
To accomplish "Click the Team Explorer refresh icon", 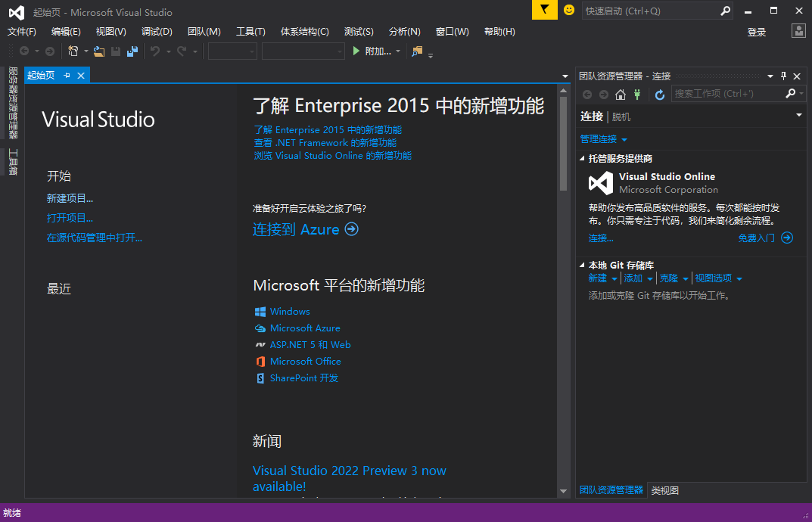I will [x=659, y=95].
